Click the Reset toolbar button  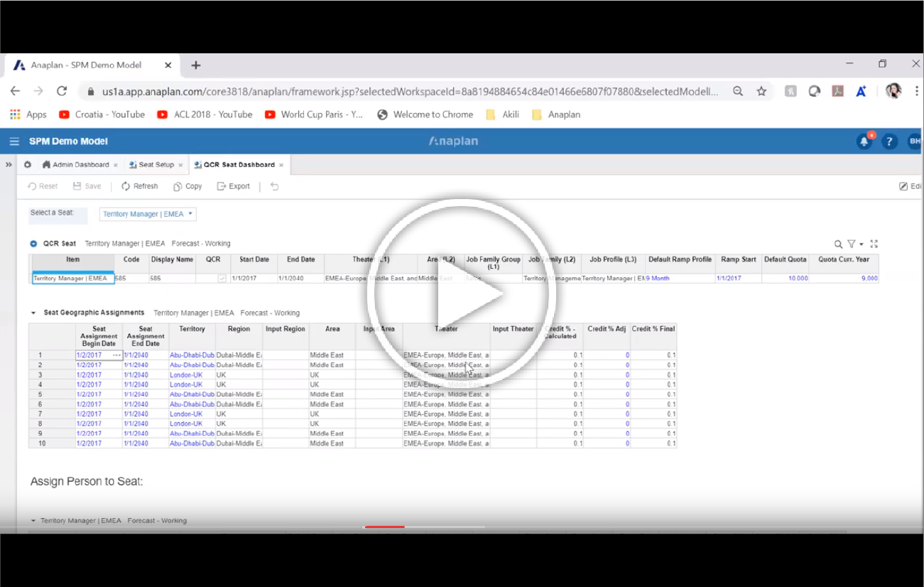(43, 186)
